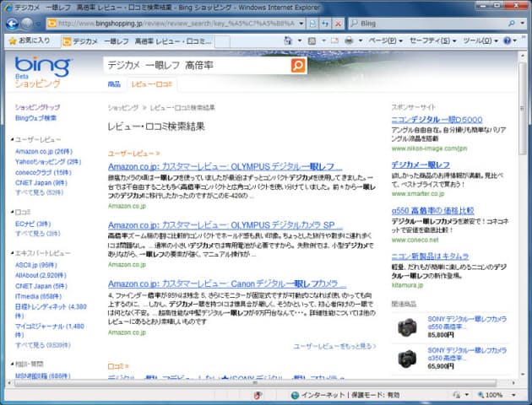
Task: Click the Read Mail icon
Action: 334,40
